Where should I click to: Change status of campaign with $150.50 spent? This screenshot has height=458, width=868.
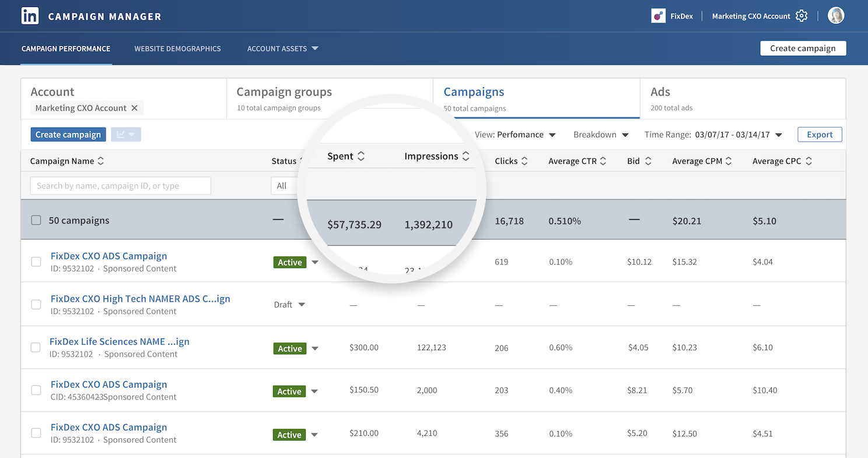(x=315, y=392)
